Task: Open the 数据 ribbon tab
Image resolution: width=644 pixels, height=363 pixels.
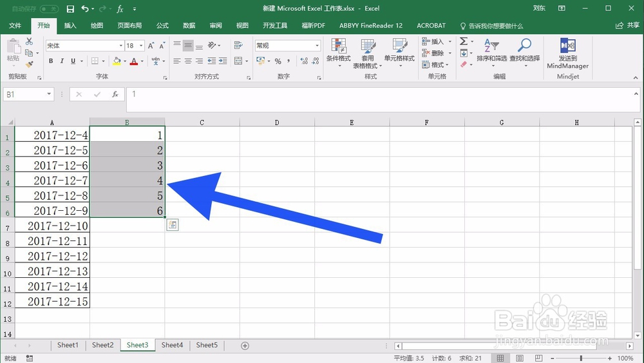Action: (x=189, y=26)
